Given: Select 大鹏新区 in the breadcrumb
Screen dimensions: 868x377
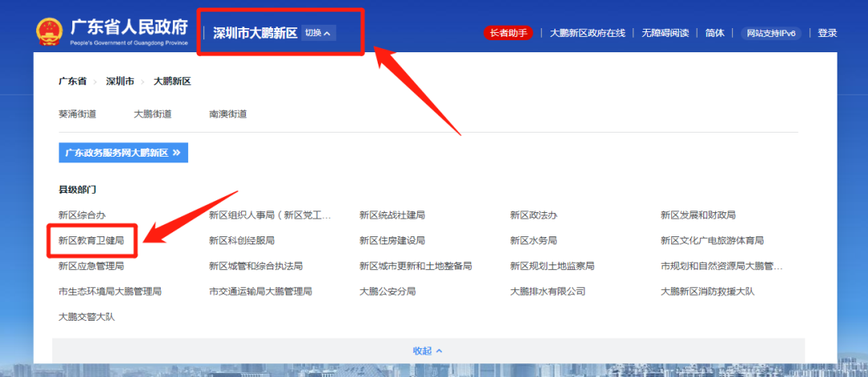Looking at the screenshot, I should pos(172,81).
